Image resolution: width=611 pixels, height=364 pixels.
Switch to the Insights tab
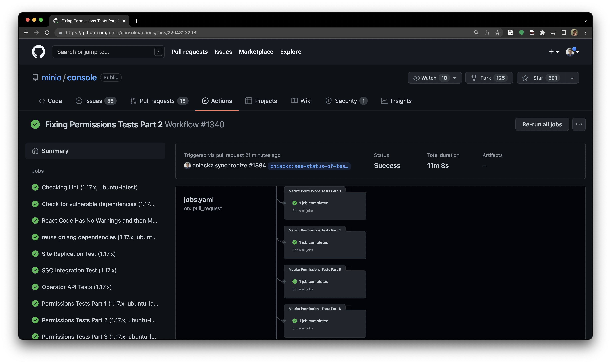396,101
